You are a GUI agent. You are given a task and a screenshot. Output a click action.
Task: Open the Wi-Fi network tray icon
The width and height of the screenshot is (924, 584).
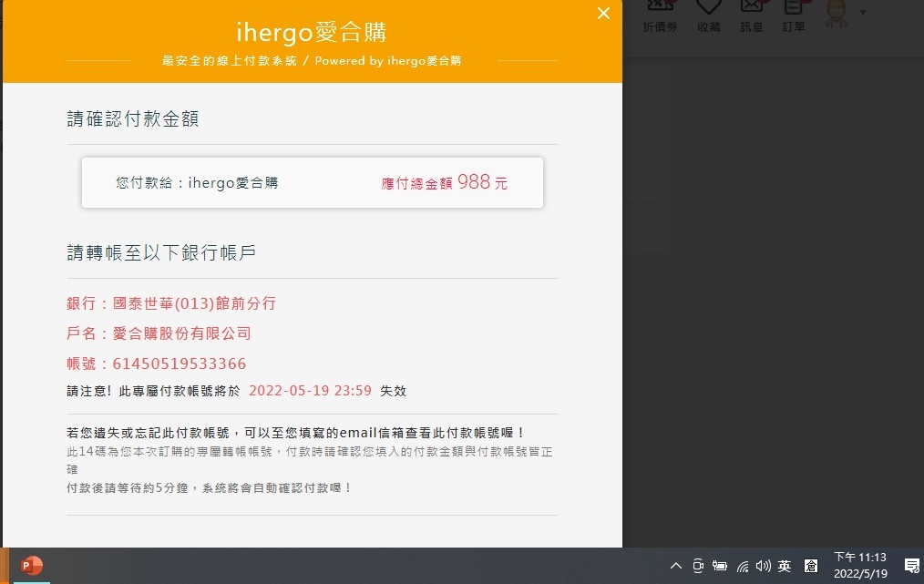(x=743, y=567)
